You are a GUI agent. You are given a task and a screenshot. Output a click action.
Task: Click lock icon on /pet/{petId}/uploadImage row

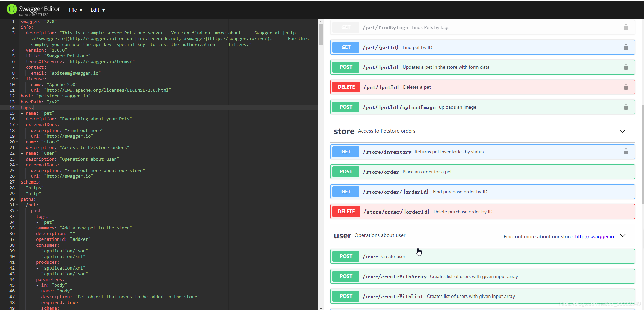[626, 107]
